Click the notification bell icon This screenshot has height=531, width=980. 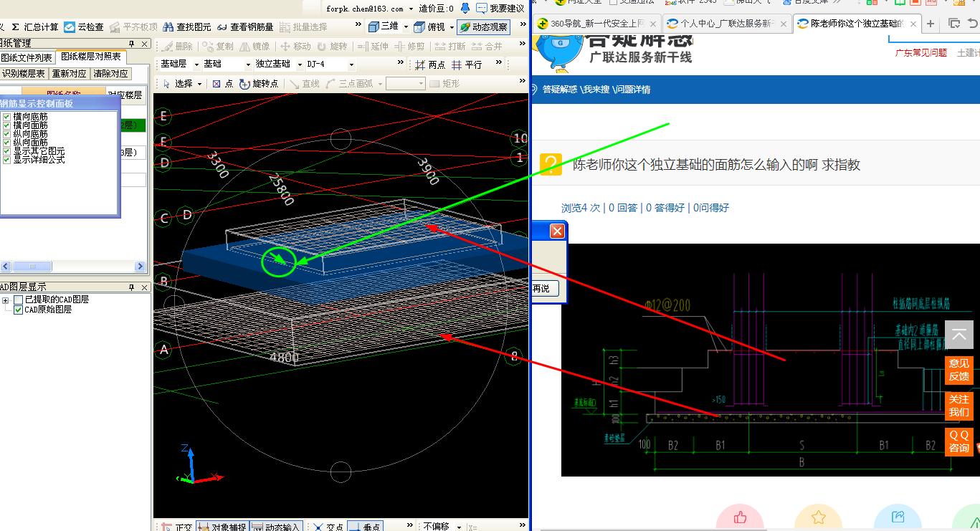coord(465,9)
